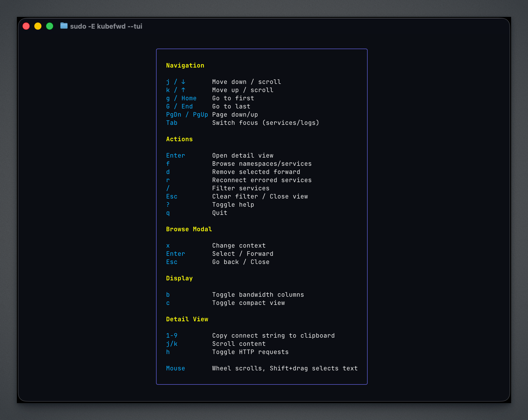Click the yellow minimize window button
The height and width of the screenshot is (420, 528).
tap(38, 26)
